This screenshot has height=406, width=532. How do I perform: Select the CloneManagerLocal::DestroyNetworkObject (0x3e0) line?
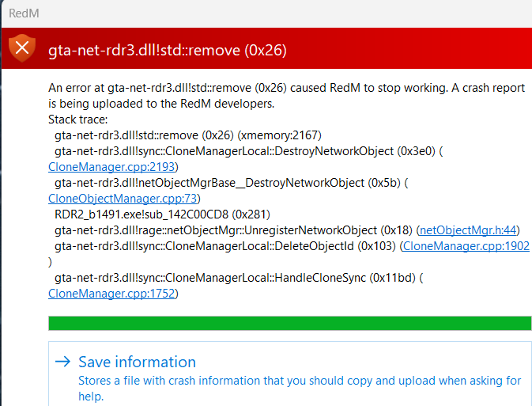tap(249, 151)
